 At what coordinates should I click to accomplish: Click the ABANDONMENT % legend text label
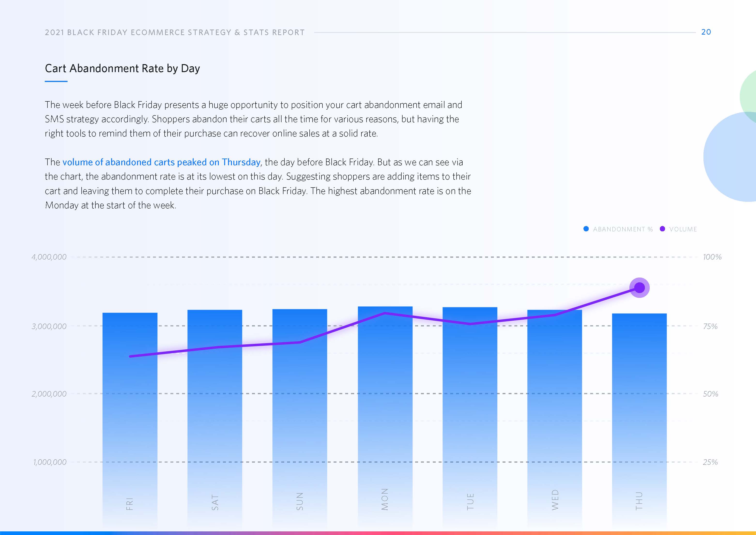[x=623, y=229]
